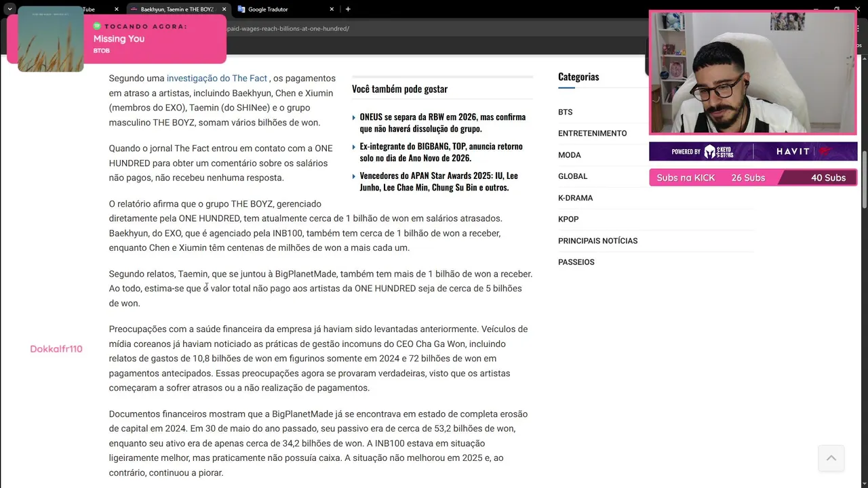This screenshot has height=488, width=868.
Task: Click the webcam overlay video
Action: click(753, 72)
